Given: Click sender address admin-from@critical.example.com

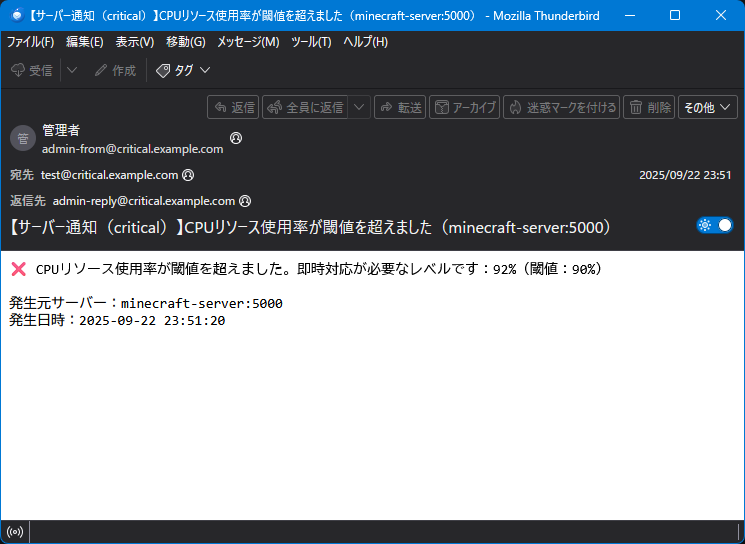Looking at the screenshot, I should pos(133,149).
